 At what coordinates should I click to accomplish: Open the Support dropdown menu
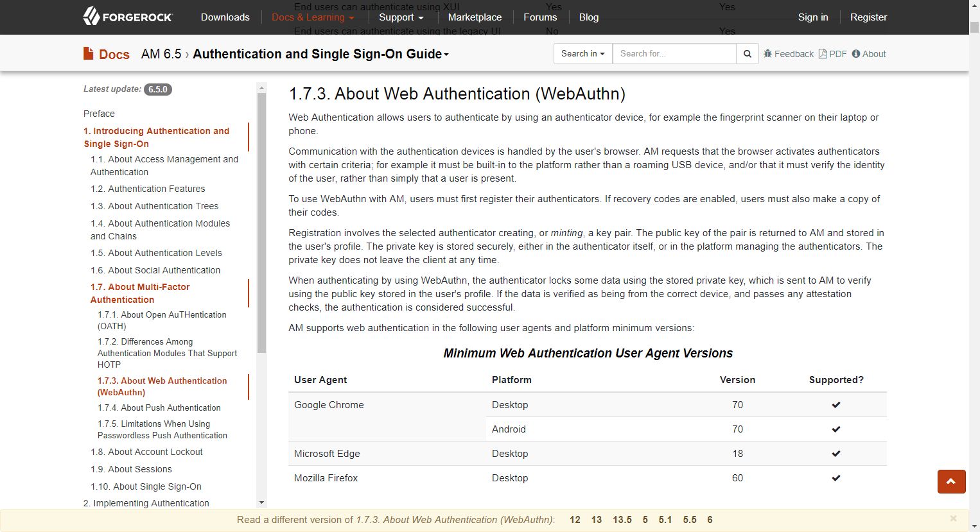[401, 17]
